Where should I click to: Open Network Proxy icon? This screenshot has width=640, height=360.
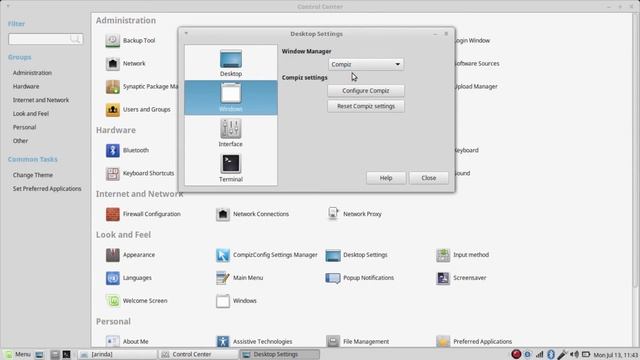tap(333, 214)
